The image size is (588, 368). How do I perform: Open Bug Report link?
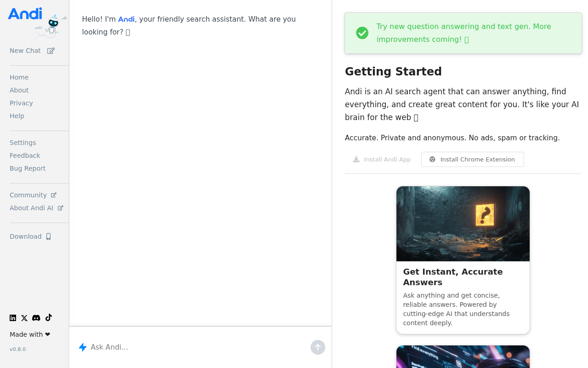pos(28,168)
